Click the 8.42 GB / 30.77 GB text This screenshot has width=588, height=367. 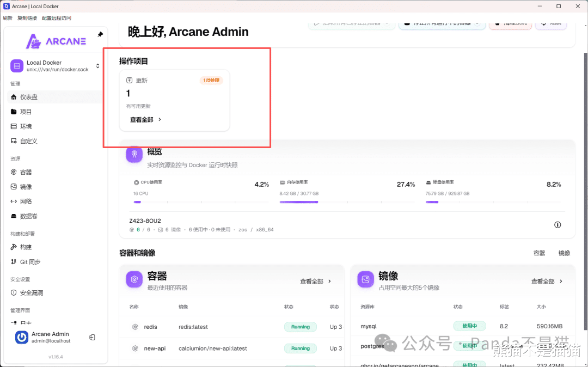point(299,193)
